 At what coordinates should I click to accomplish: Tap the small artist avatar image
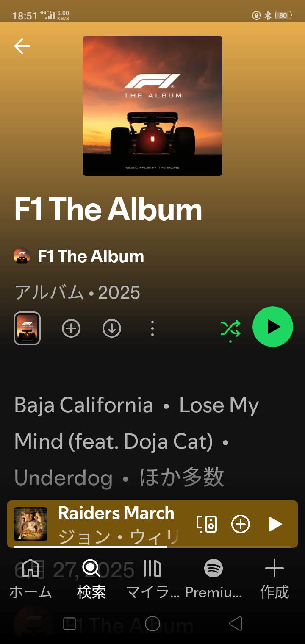tap(22, 256)
